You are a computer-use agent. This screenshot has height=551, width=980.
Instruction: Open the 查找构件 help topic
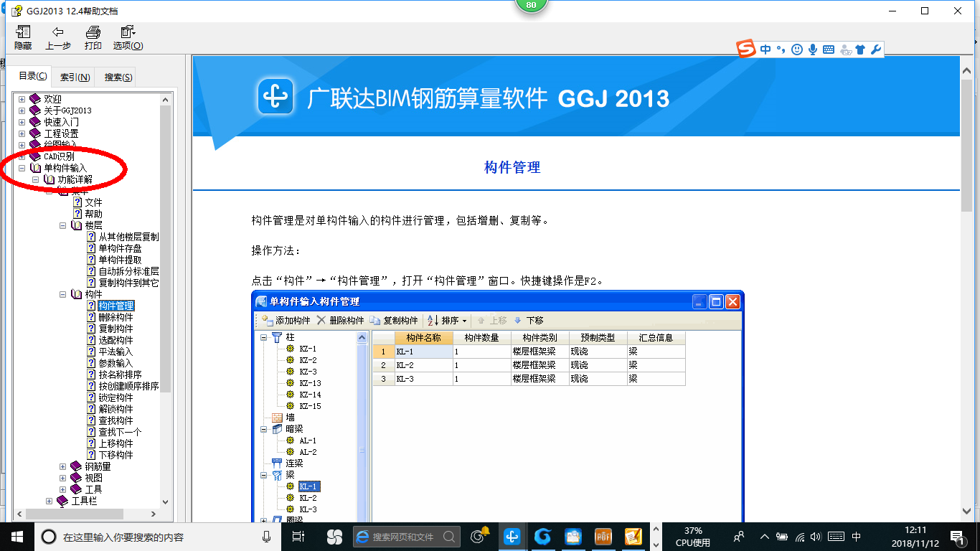click(116, 420)
